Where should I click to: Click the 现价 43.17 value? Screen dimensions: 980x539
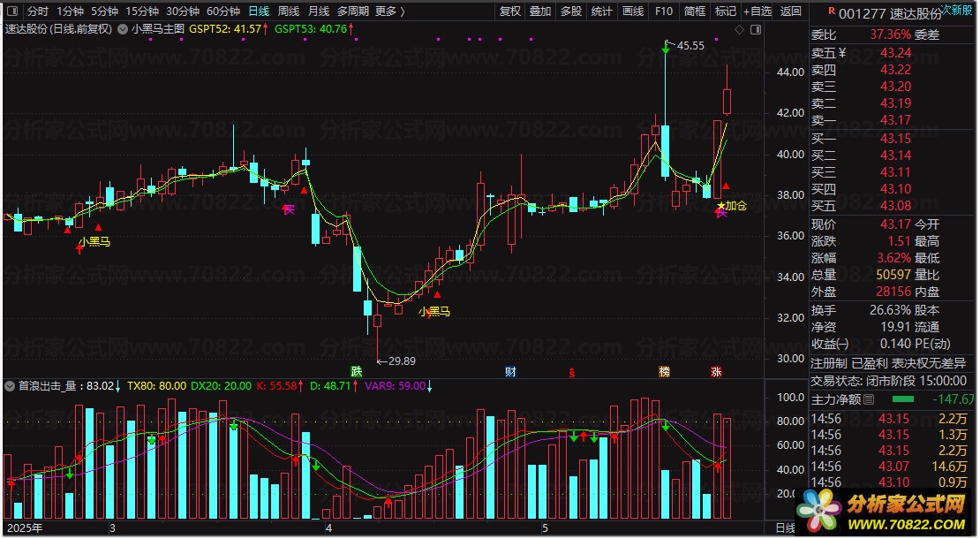895,224
